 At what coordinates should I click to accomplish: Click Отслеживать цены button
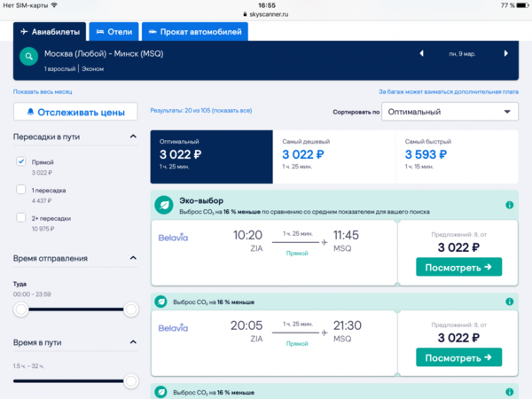tap(75, 112)
